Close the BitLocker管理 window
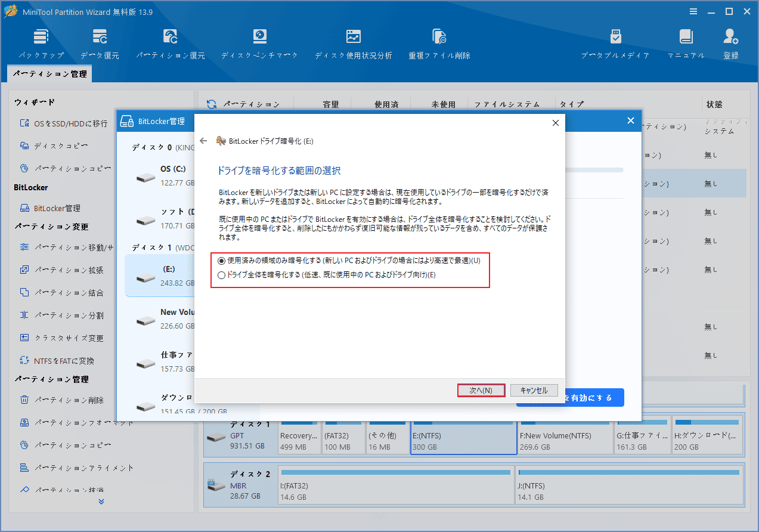 [631, 121]
